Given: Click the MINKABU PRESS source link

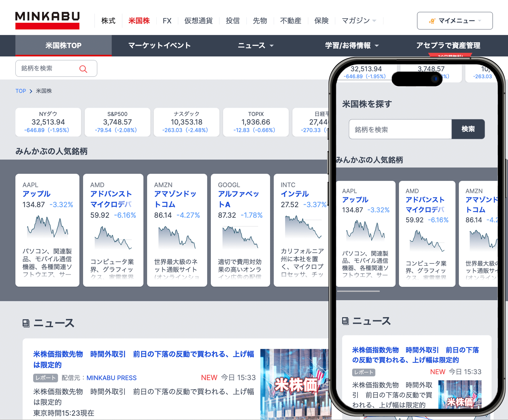Looking at the screenshot, I should click(111, 378).
